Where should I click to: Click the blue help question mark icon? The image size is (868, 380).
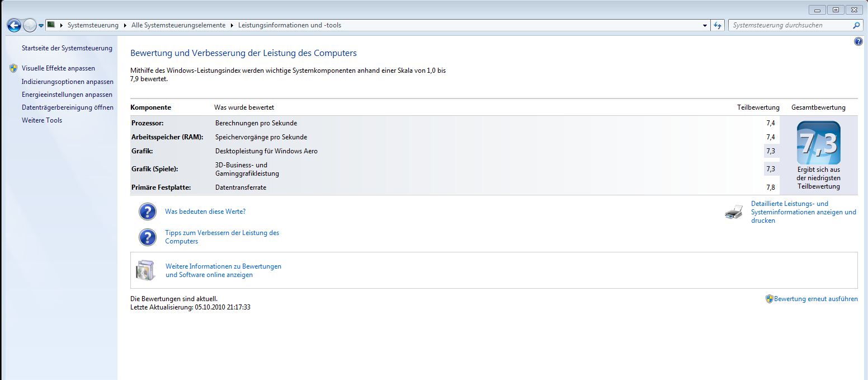(x=858, y=41)
